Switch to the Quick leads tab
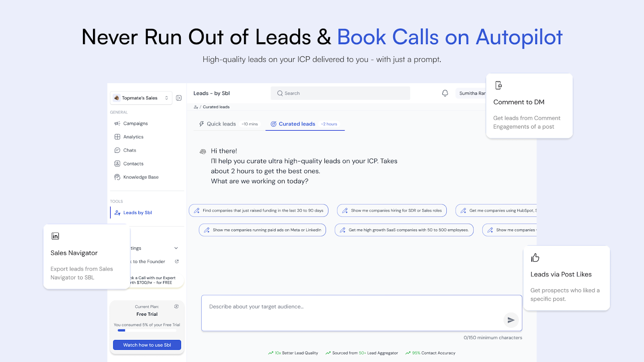Viewport: 644px width, 362px height. [221, 124]
